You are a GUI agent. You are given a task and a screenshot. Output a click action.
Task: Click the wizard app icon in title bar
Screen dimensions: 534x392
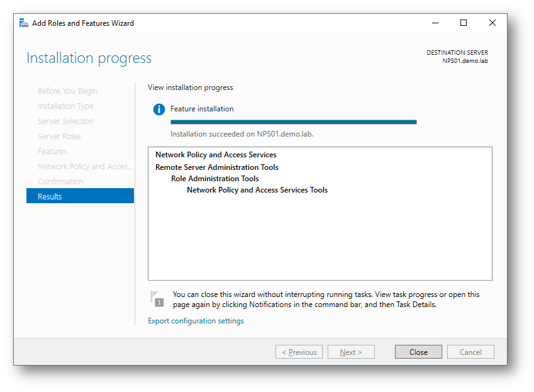coord(23,23)
